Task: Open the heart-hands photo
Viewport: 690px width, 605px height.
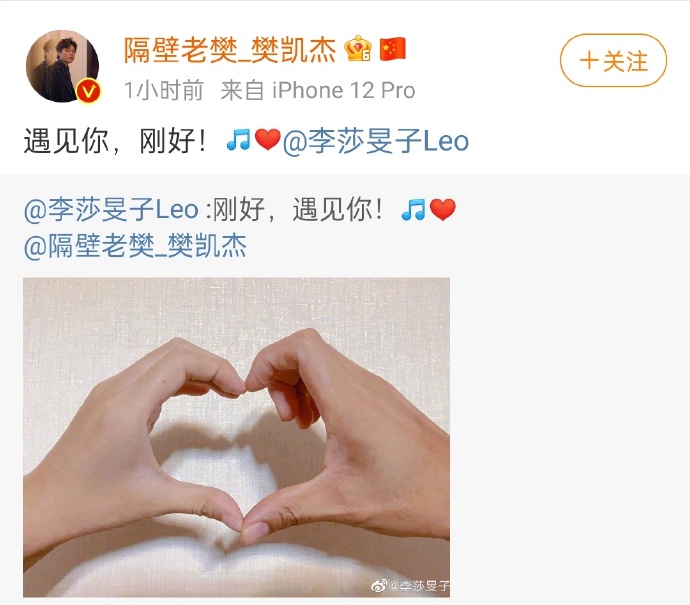Action: point(236,437)
